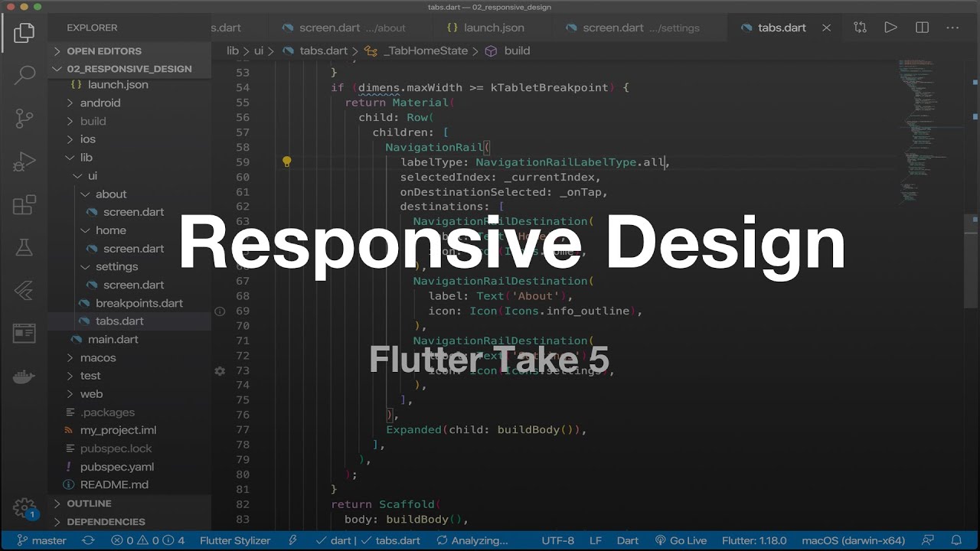
Task: Show errors and warnings in status bar
Action: tap(149, 540)
